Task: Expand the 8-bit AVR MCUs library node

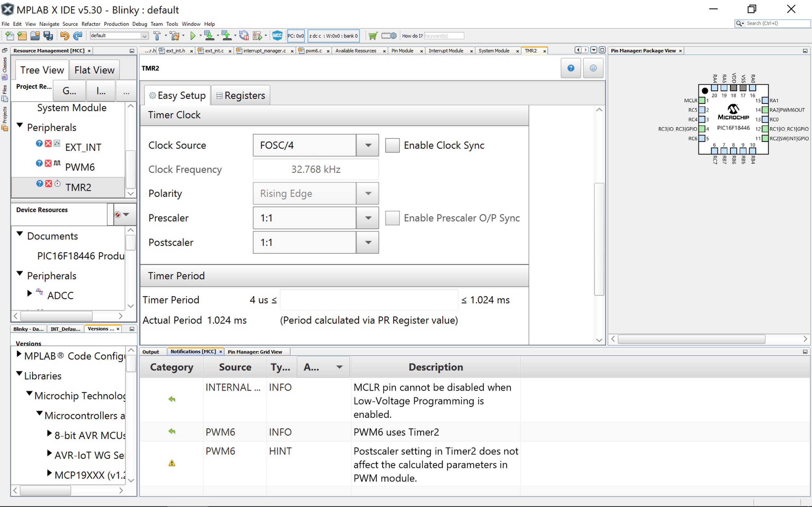Action: (49, 434)
